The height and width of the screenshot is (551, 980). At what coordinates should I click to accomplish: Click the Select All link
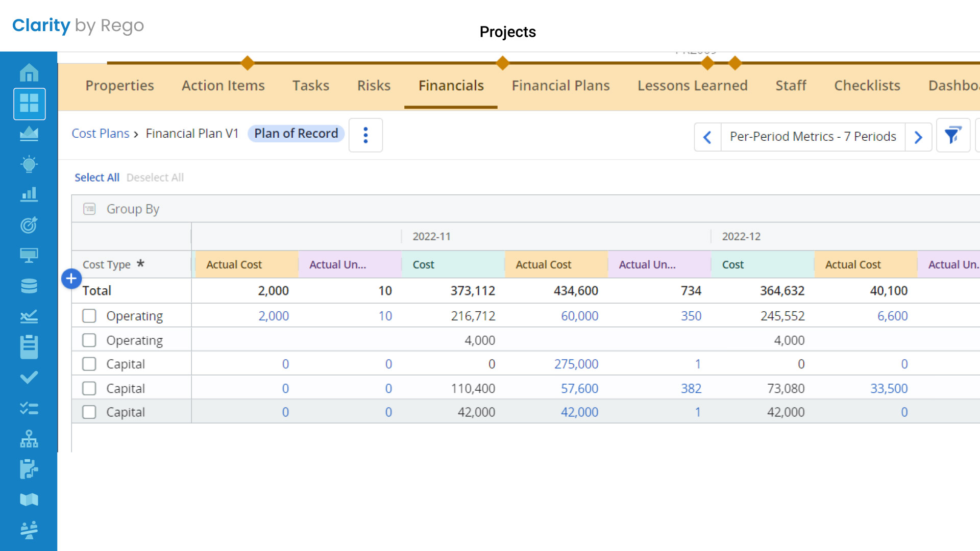(x=96, y=177)
